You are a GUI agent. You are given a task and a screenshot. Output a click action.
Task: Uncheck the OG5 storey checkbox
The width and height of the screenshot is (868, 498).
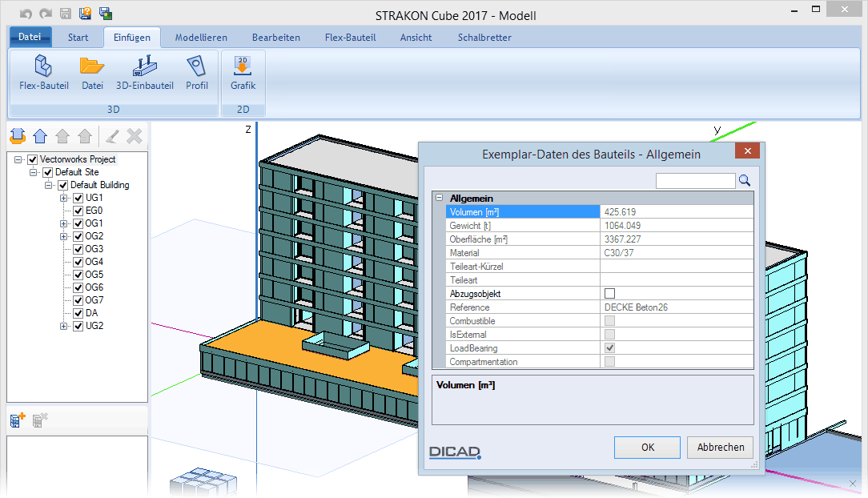point(78,275)
